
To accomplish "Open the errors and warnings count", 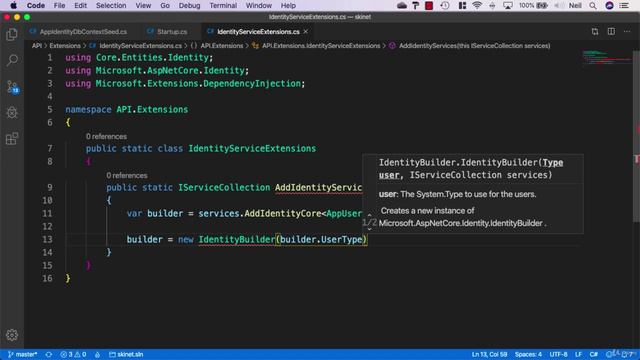I will tap(73, 354).
